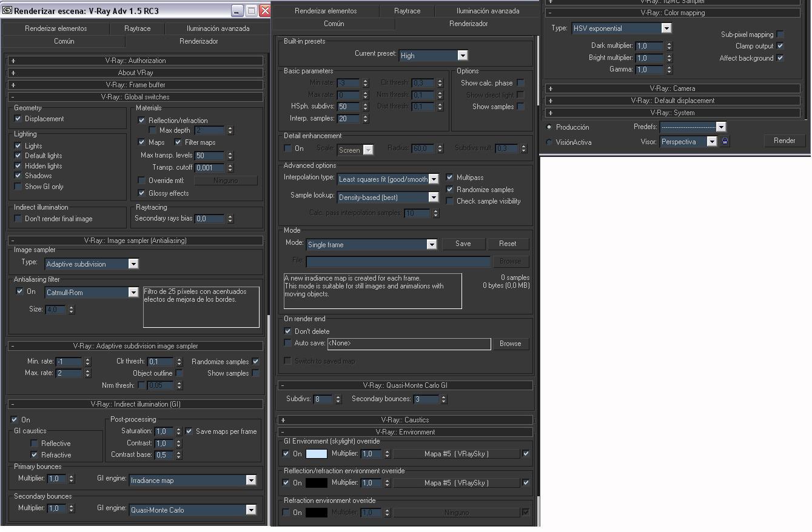The width and height of the screenshot is (812, 532).
Task: Open Iluminación avanzada tab in titled window
Action: 218,28
